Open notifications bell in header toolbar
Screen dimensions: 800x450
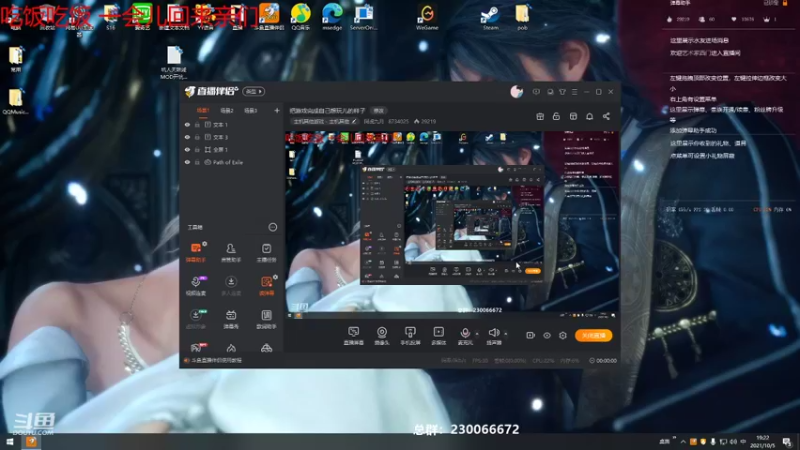point(590,116)
